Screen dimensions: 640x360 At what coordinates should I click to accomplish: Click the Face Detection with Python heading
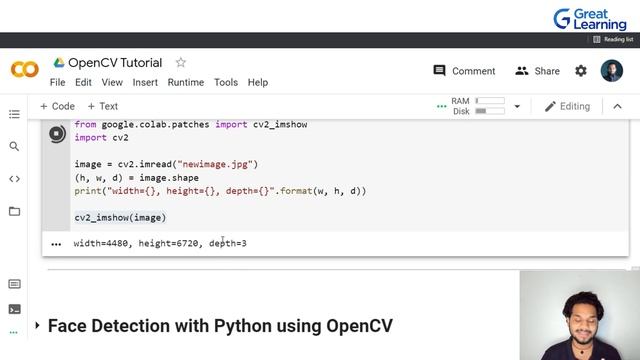220,326
